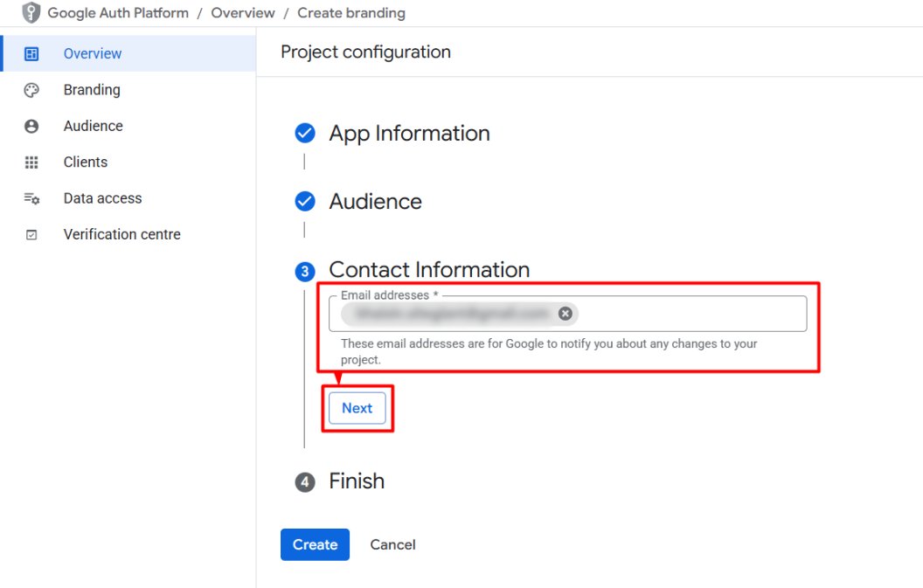Click the Audience person icon
Image resolution: width=923 pixels, height=588 pixels.
tap(31, 126)
